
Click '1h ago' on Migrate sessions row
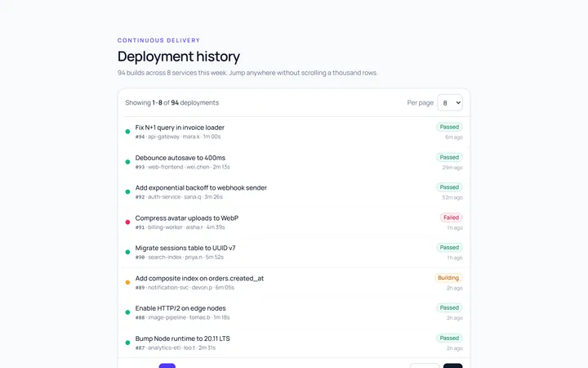(x=455, y=258)
